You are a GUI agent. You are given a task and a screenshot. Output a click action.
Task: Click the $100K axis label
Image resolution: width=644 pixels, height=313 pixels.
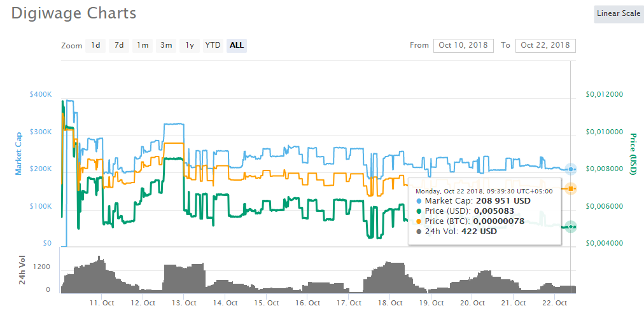[40, 206]
